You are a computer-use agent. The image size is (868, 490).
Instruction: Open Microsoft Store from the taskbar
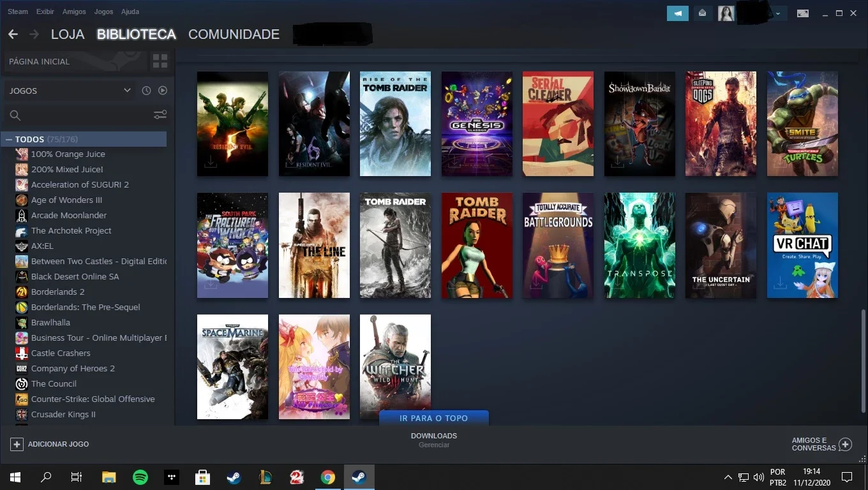pos(203,477)
